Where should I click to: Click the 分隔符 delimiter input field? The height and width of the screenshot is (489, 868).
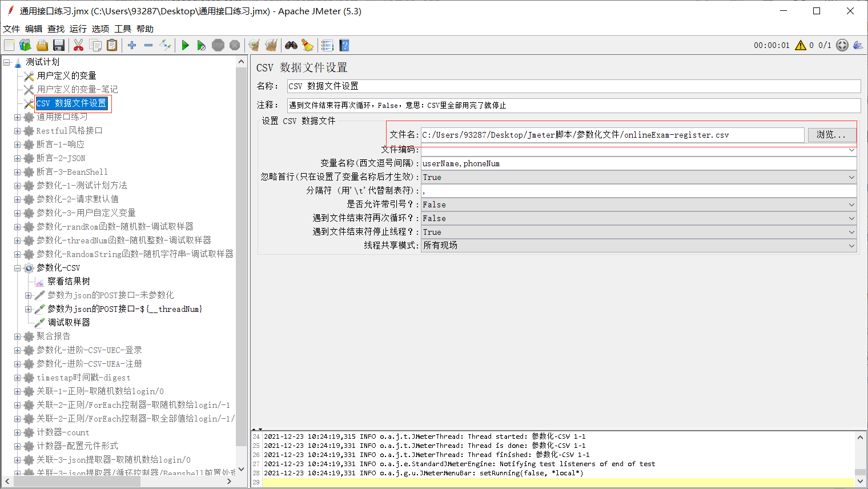639,191
